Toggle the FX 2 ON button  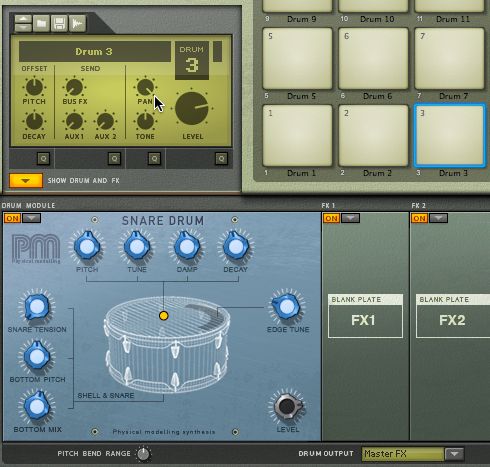419,218
